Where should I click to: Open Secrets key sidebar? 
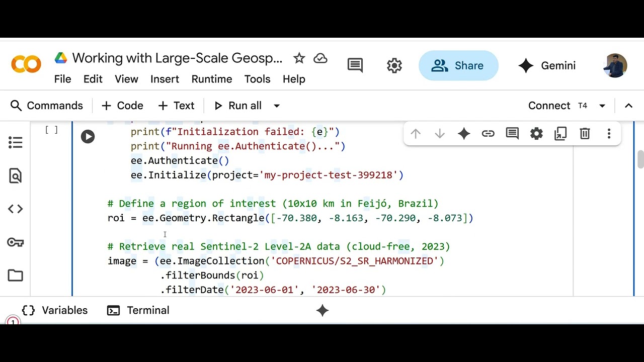point(16,242)
